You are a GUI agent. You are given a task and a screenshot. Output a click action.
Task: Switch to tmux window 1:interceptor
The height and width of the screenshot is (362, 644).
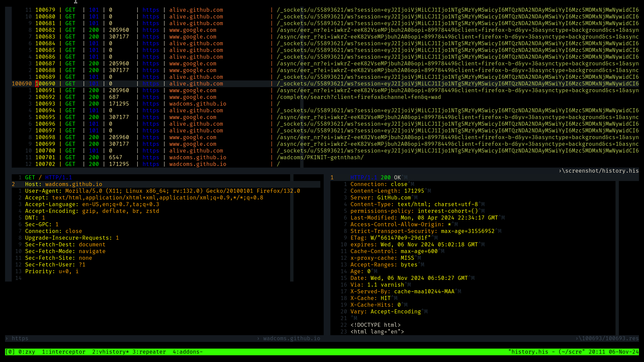click(63, 352)
